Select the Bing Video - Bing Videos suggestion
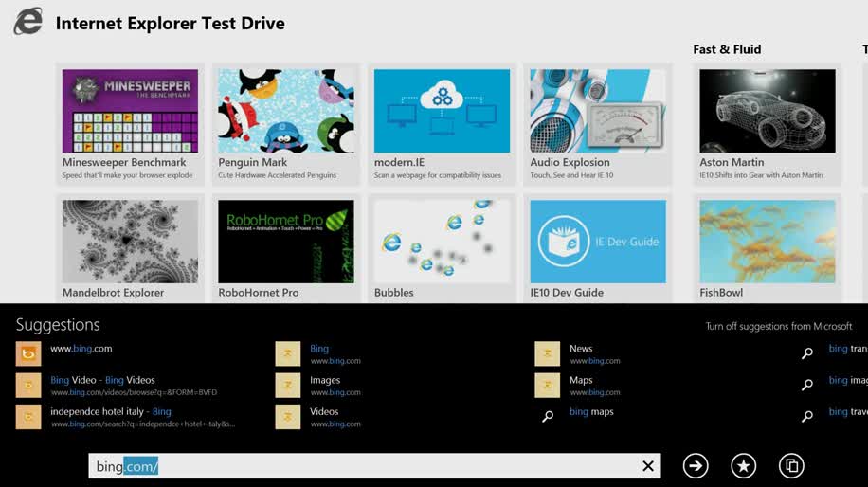 click(133, 386)
